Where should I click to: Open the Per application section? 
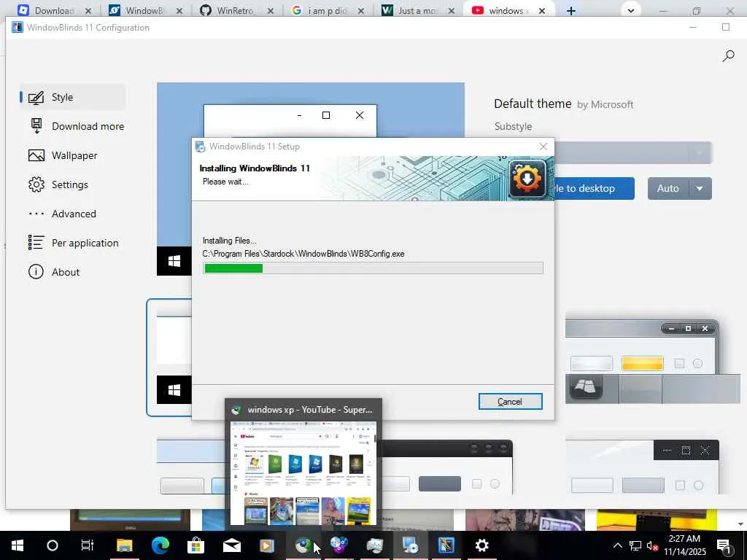tap(73, 243)
